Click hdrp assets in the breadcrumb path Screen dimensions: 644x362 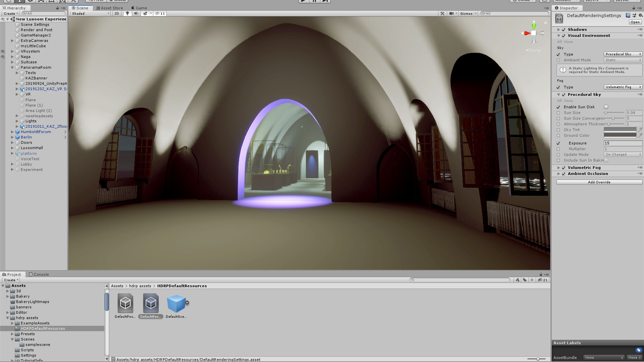point(140,286)
